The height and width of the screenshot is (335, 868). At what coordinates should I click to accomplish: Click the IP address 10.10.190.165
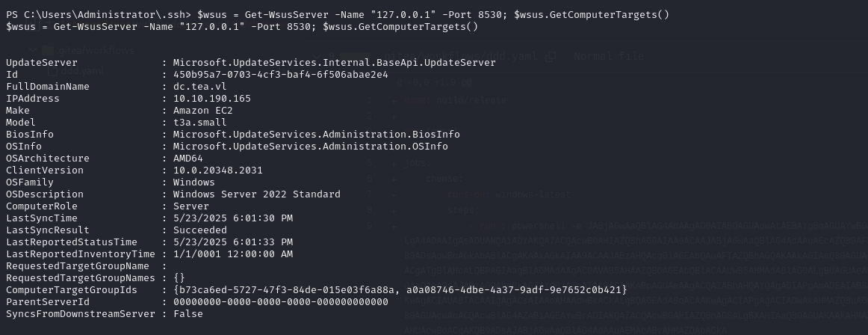[x=212, y=99]
